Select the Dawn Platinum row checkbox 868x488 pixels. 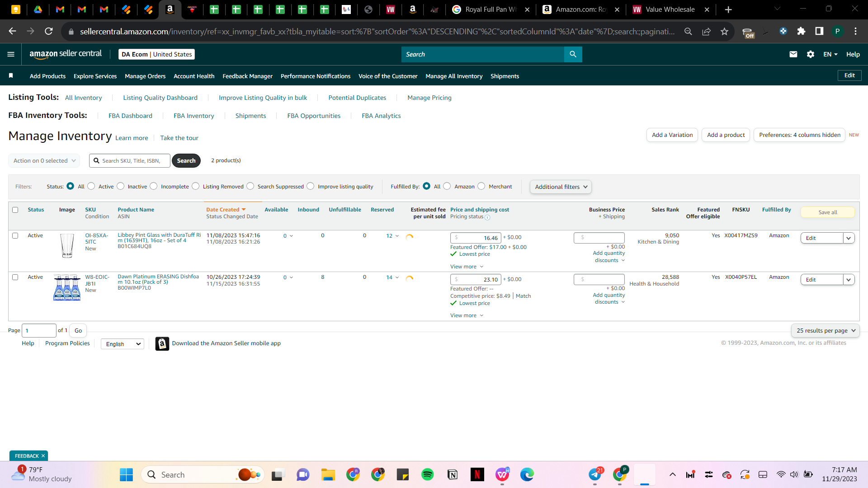tap(15, 277)
